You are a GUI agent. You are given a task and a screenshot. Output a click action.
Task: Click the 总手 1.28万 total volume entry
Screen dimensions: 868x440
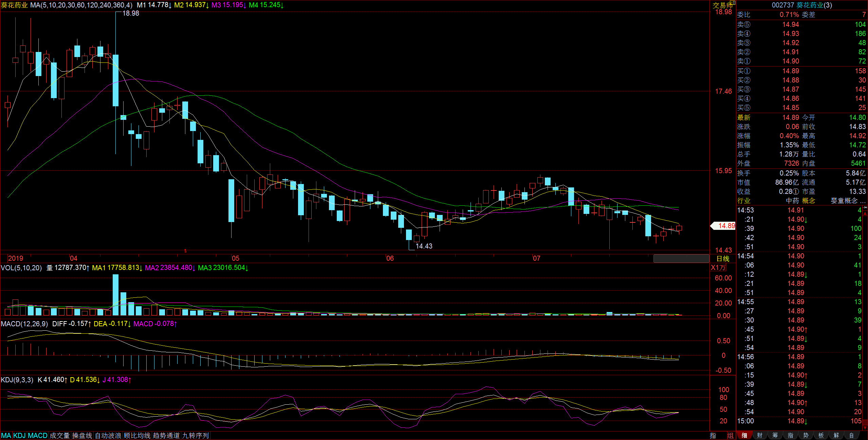(768, 154)
